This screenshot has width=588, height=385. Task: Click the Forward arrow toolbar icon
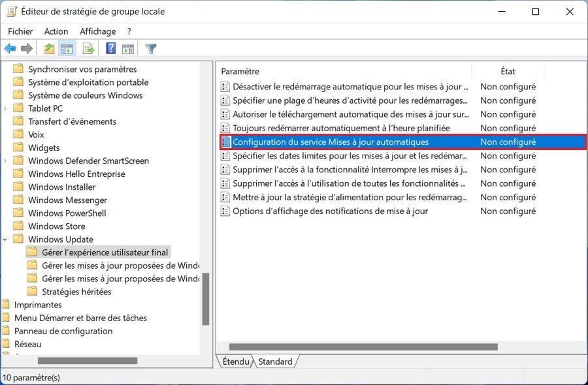pos(27,49)
